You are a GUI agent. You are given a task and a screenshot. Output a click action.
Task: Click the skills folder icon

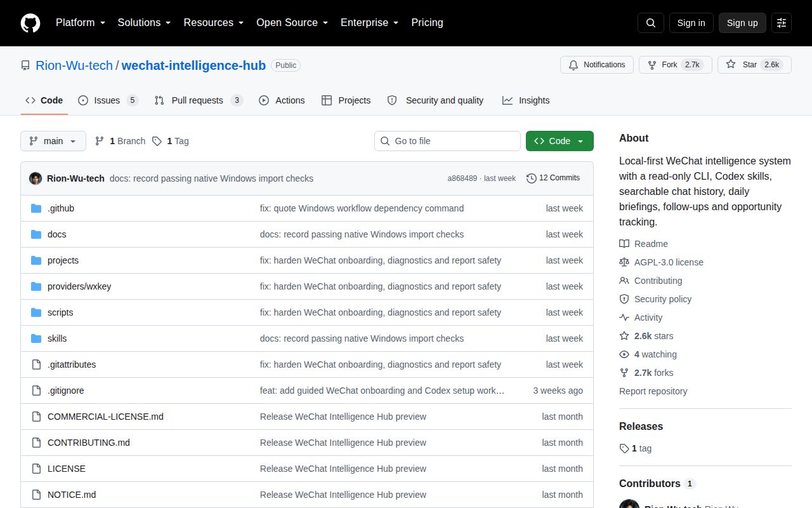tap(36, 338)
